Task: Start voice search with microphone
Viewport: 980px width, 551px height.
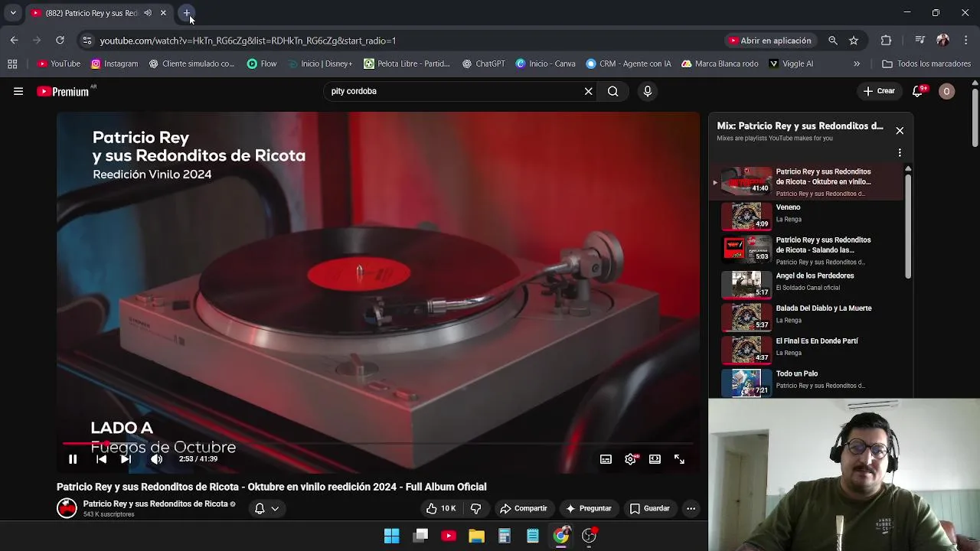Action: (648, 91)
